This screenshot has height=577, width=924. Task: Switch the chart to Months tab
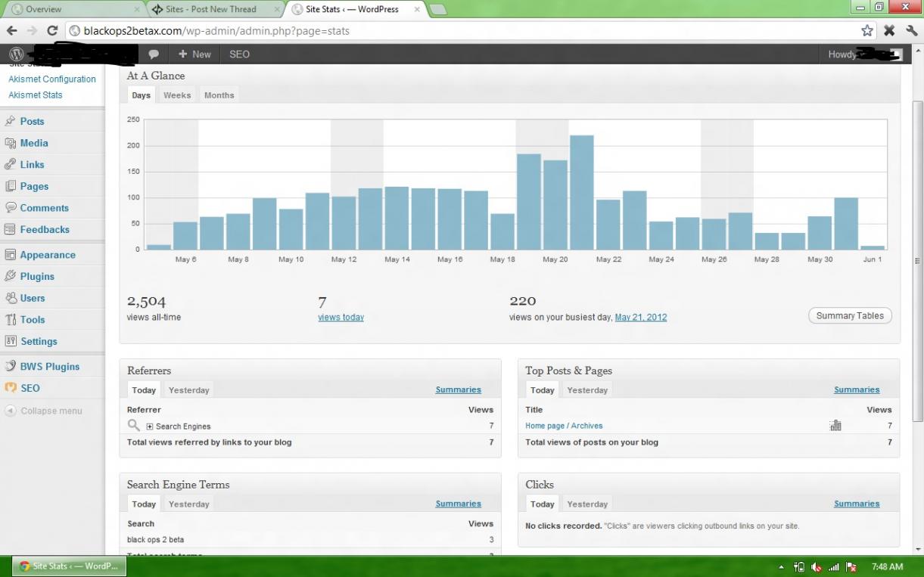(x=219, y=95)
